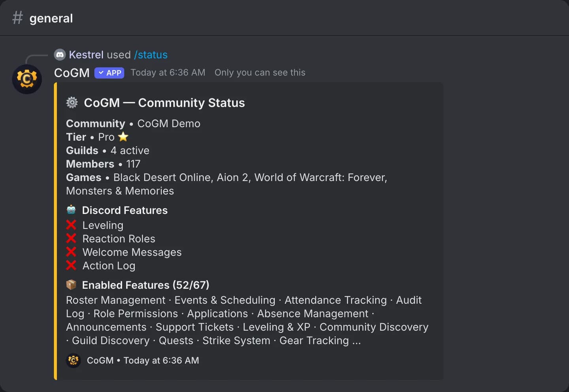
Task: Click the Discord logo icon beside Kestrel
Action: [x=60, y=55]
